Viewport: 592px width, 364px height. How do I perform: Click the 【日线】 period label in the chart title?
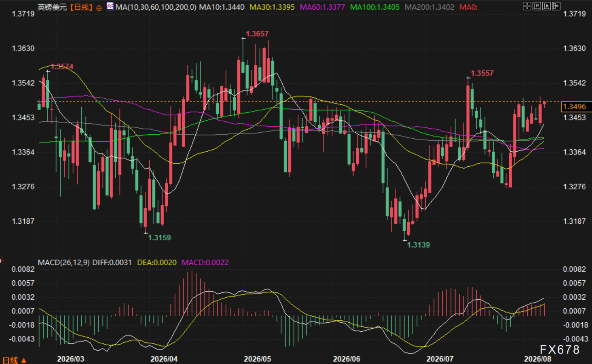click(x=81, y=7)
